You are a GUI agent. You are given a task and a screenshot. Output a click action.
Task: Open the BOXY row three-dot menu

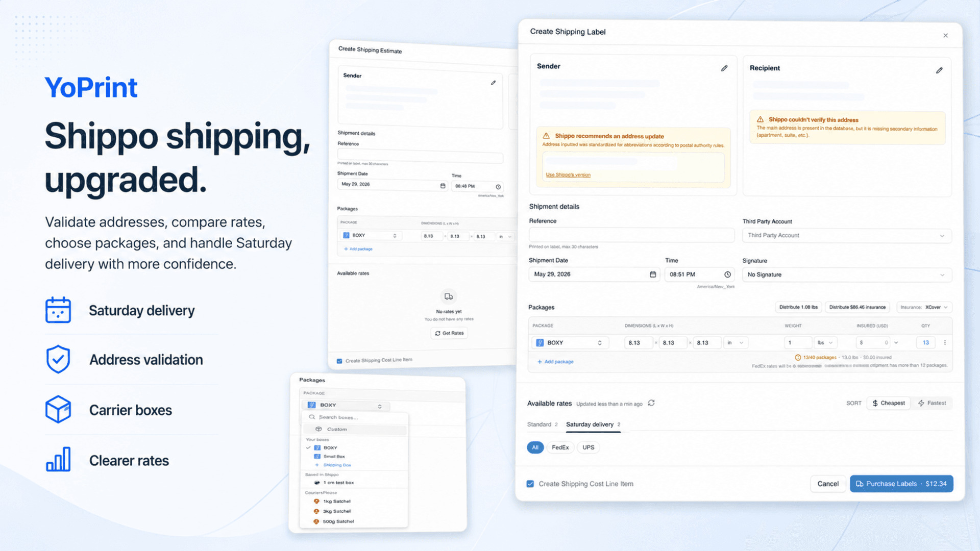coord(945,343)
